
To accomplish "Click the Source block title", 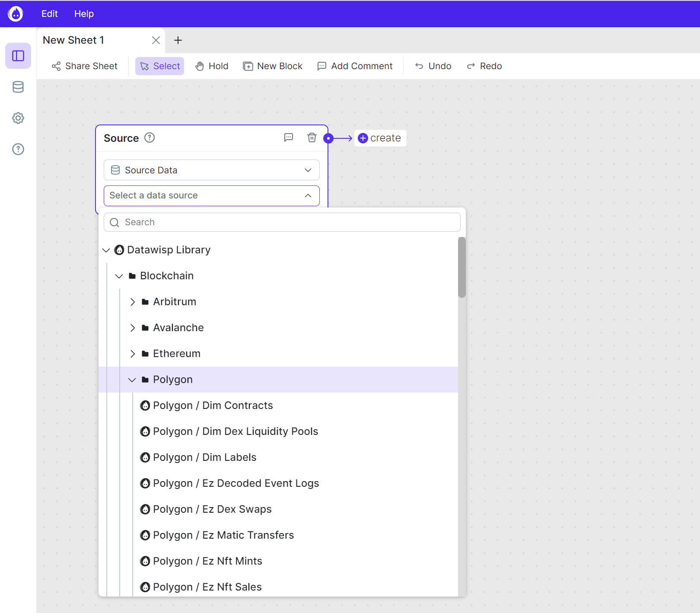I will [121, 138].
